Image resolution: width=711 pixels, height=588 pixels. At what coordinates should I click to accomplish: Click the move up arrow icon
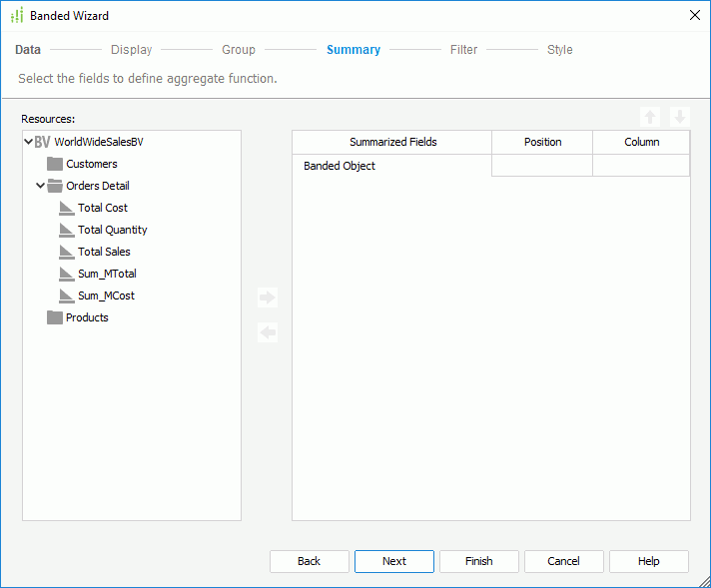[650, 117]
